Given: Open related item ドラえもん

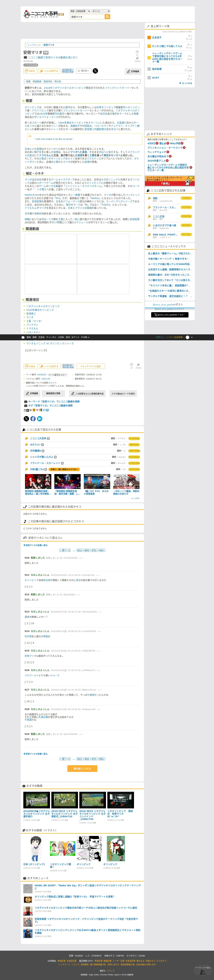Looking at the screenshot, I should (32, 328).
